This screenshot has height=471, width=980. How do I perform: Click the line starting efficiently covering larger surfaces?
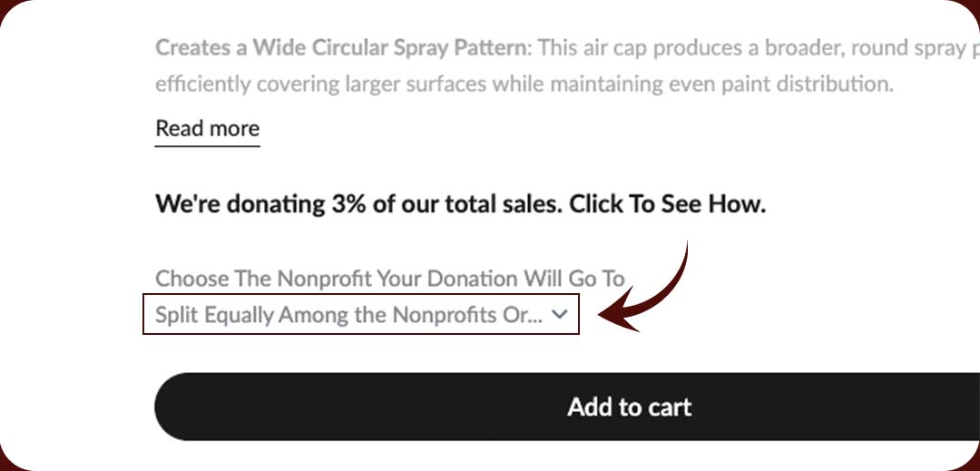pyautogui.click(x=524, y=85)
